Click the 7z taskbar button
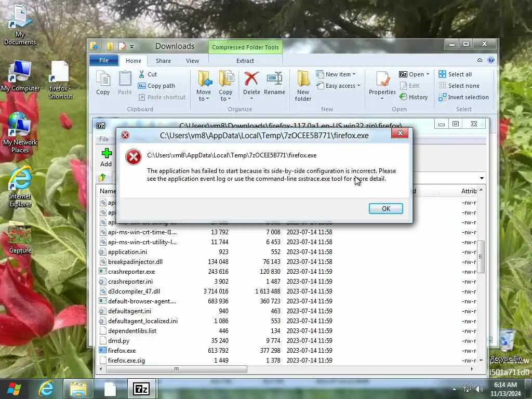532x399 pixels. [141, 389]
